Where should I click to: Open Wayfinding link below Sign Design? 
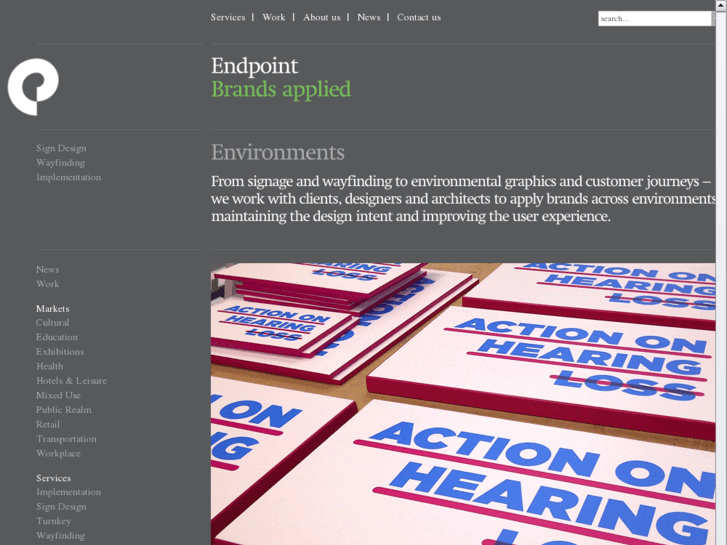pos(60,162)
